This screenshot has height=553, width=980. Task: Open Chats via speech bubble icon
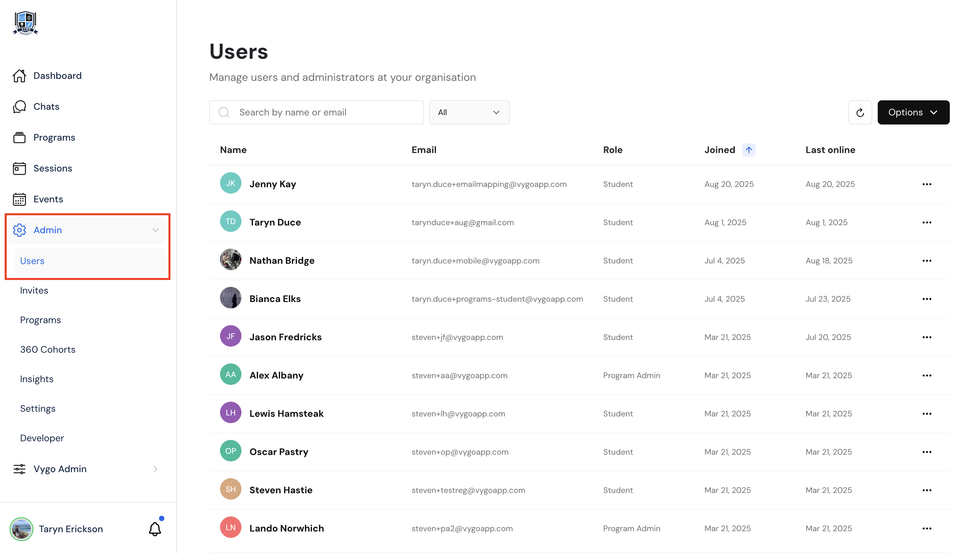click(19, 107)
